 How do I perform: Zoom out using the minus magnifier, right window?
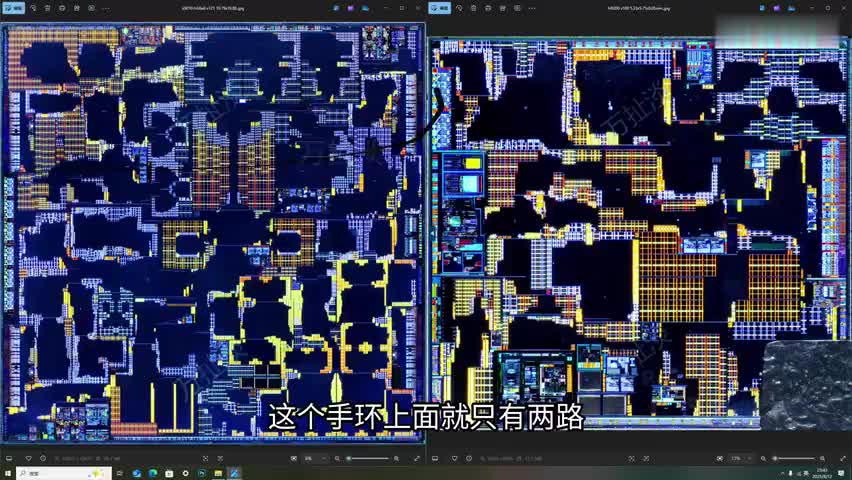[x=763, y=458]
